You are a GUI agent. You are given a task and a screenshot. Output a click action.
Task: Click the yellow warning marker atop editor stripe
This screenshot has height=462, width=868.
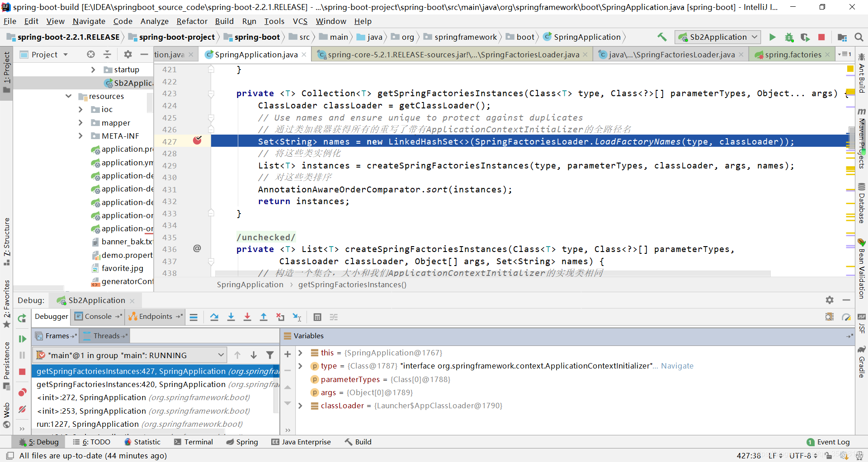tap(850, 69)
